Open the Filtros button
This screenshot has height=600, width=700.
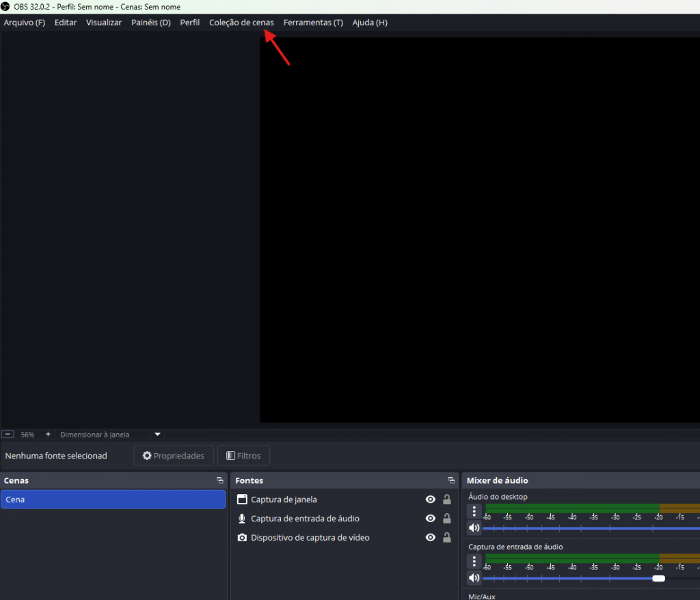click(243, 456)
